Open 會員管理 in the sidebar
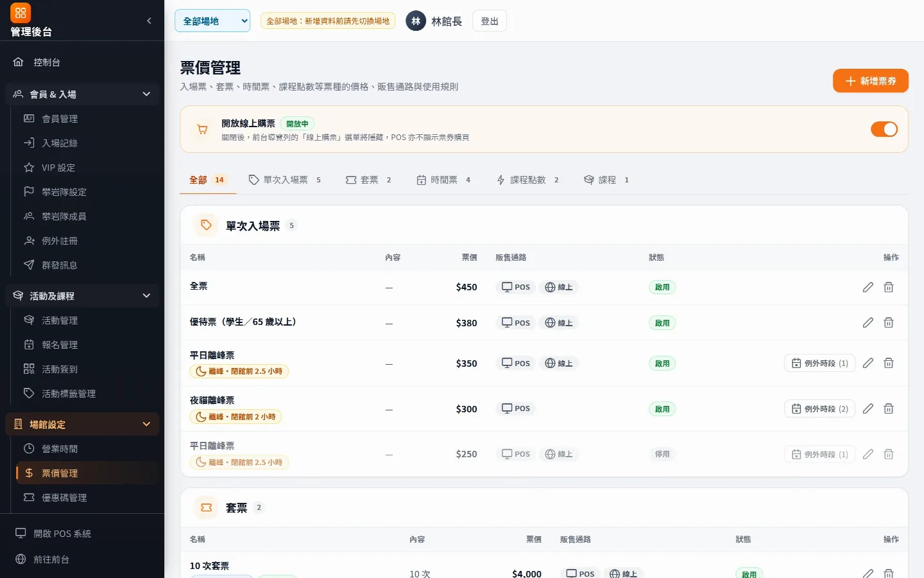The height and width of the screenshot is (578, 924). (87, 119)
